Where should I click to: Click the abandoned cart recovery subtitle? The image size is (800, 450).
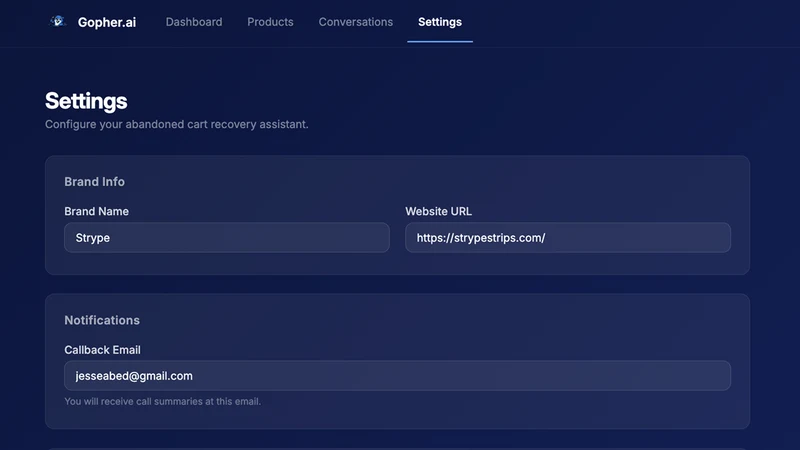[x=177, y=124]
